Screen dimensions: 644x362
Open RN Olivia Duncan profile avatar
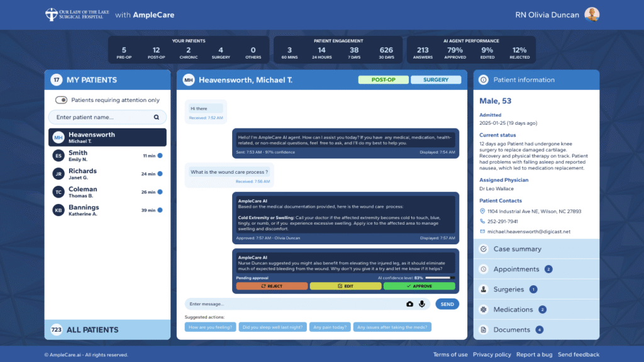(592, 15)
